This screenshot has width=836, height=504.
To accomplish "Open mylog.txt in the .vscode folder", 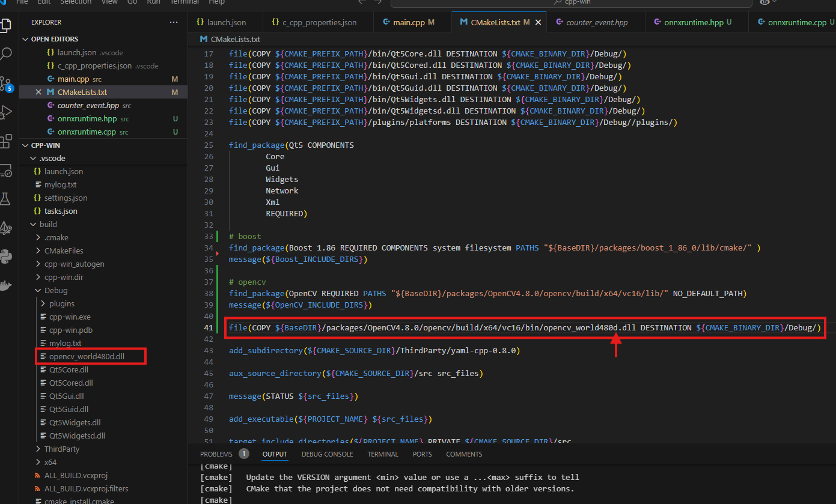I will coord(103,185).
